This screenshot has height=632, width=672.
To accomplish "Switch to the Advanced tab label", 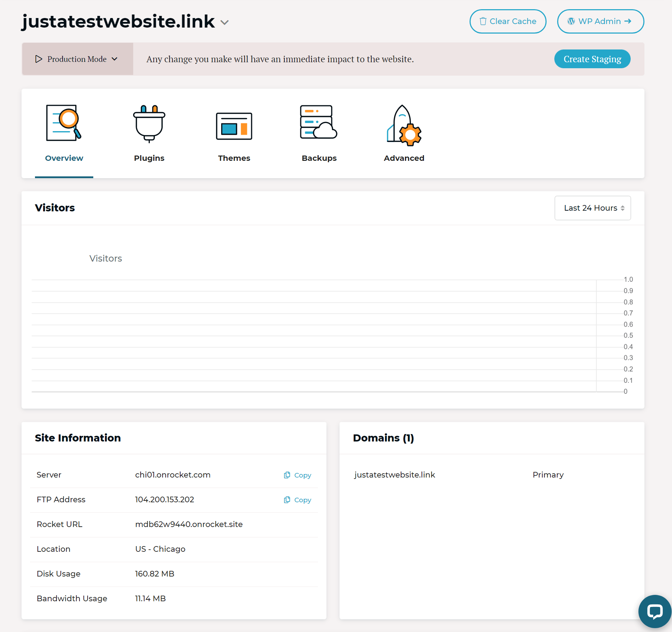I will [x=404, y=158].
